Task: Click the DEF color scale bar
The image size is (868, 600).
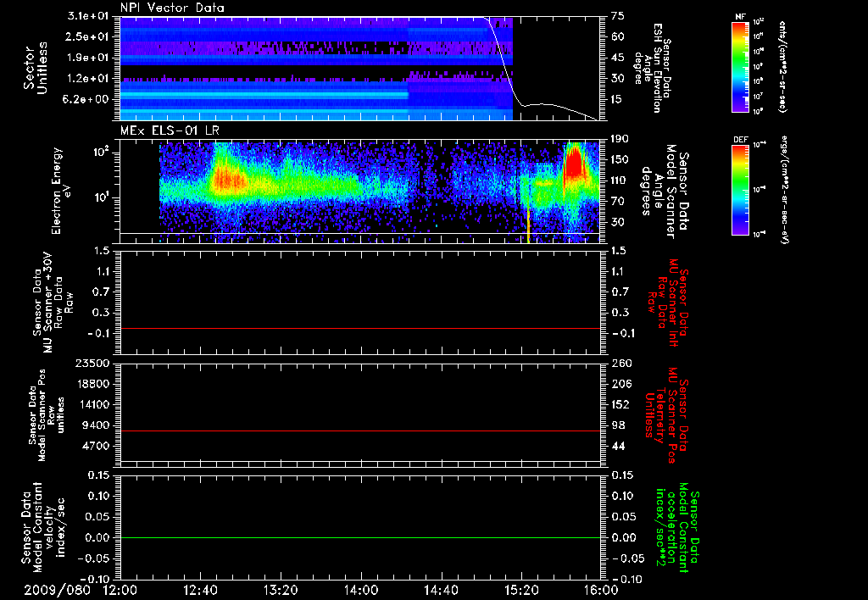Action: [x=741, y=190]
